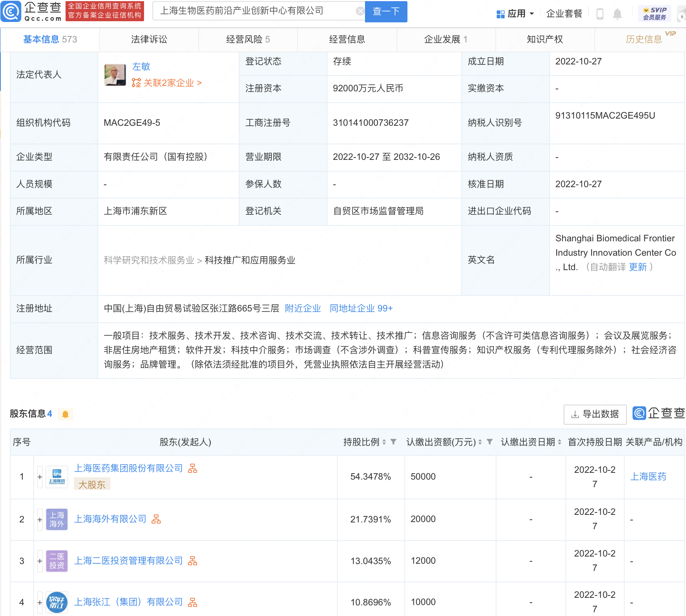Open the SVIP member services badge
Screen dimensions: 686x616
pos(655,14)
